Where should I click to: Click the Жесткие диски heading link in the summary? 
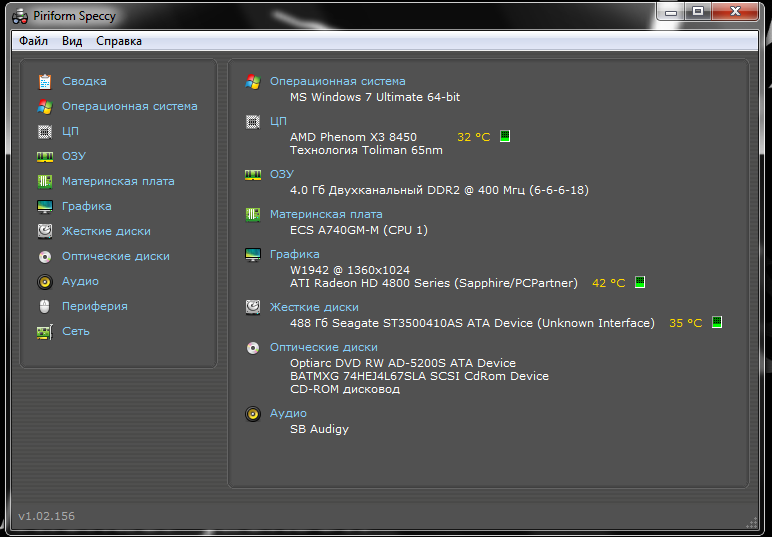point(314,307)
